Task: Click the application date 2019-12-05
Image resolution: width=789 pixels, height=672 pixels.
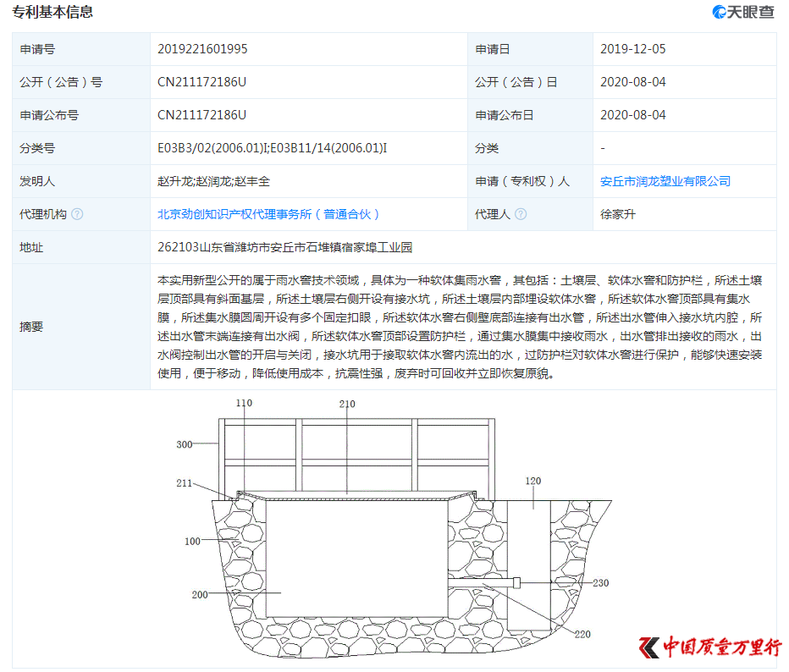Action: tap(632, 49)
